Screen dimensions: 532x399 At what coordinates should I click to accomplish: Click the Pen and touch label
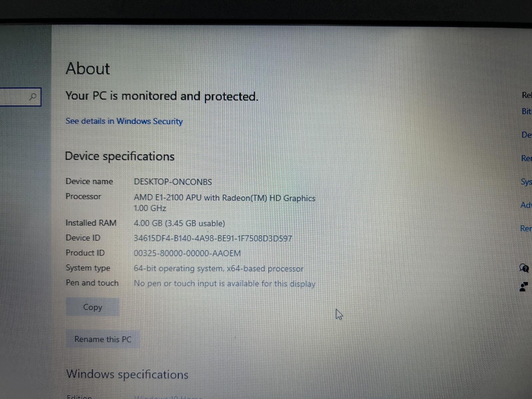coord(92,283)
